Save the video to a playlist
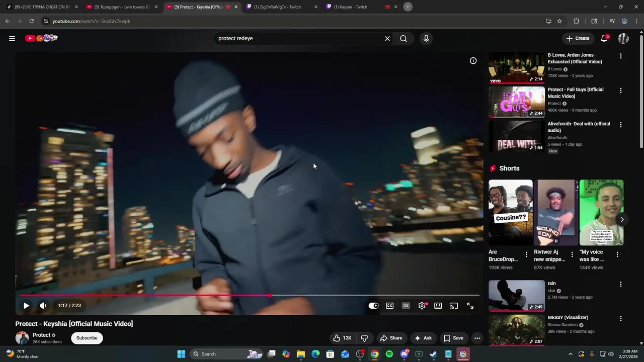The image size is (644, 362). [x=453, y=338]
